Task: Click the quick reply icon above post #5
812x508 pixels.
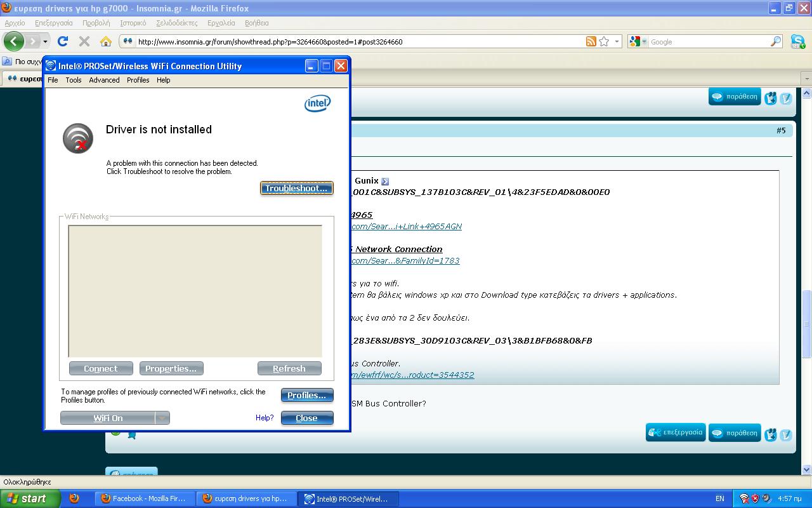Action: pos(785,98)
